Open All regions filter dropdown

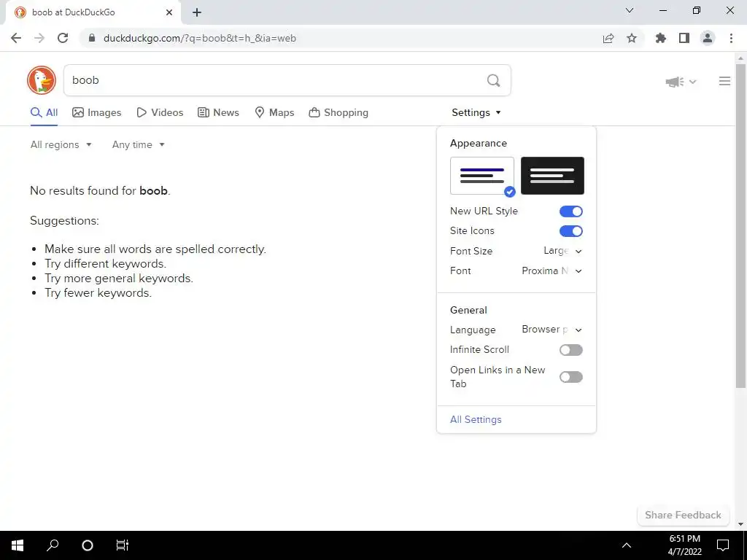coord(61,145)
